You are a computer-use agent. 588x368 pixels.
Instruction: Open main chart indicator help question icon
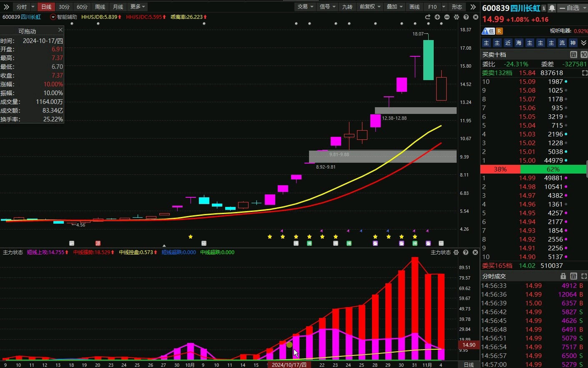point(466,17)
